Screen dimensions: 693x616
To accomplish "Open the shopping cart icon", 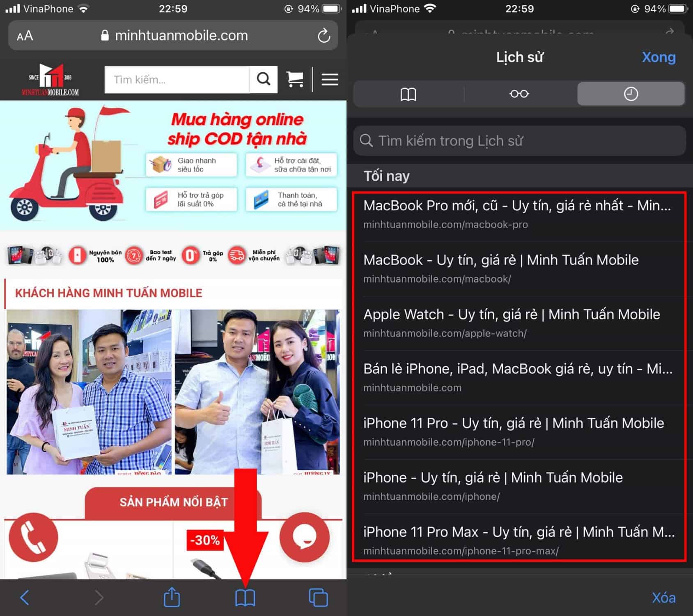I will pos(295,79).
